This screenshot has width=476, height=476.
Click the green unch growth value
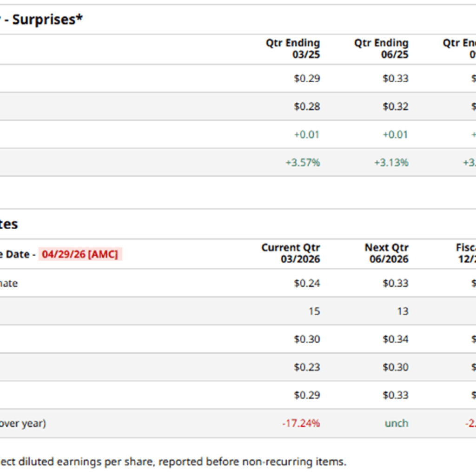coord(396,423)
